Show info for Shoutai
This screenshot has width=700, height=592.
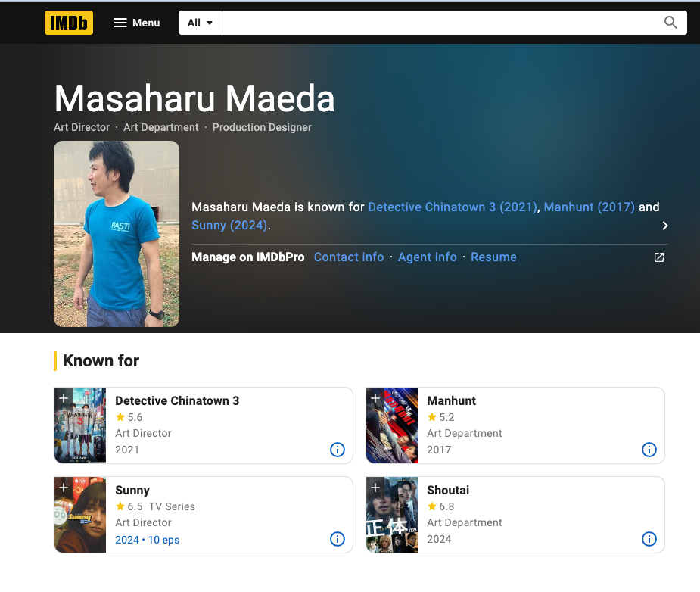(x=649, y=539)
